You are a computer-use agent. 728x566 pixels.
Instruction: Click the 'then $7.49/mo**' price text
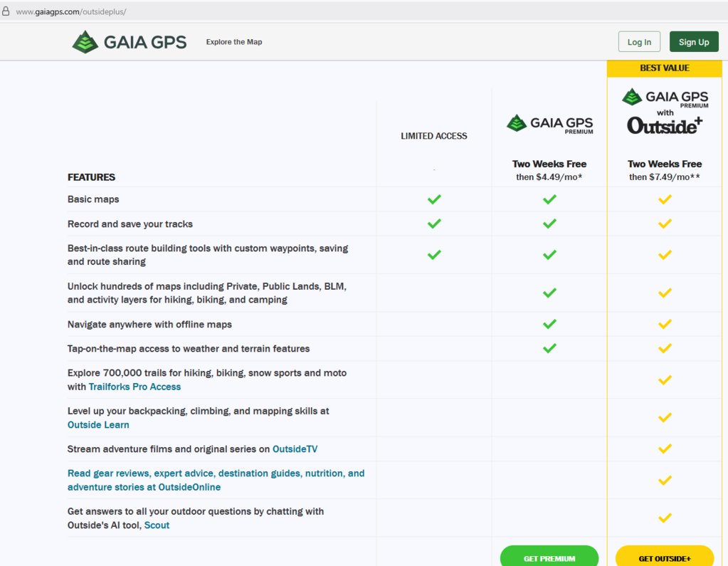coord(665,177)
